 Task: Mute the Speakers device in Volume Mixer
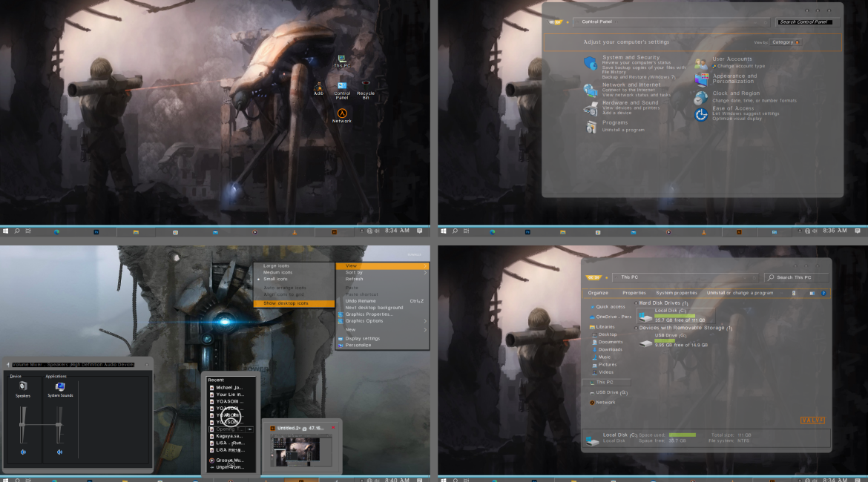(x=23, y=452)
